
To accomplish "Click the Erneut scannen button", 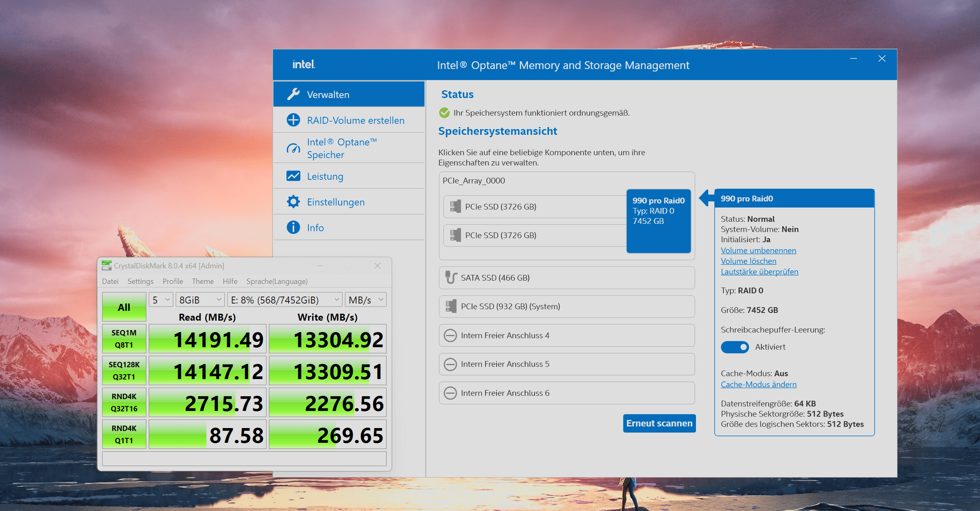I will click(659, 423).
